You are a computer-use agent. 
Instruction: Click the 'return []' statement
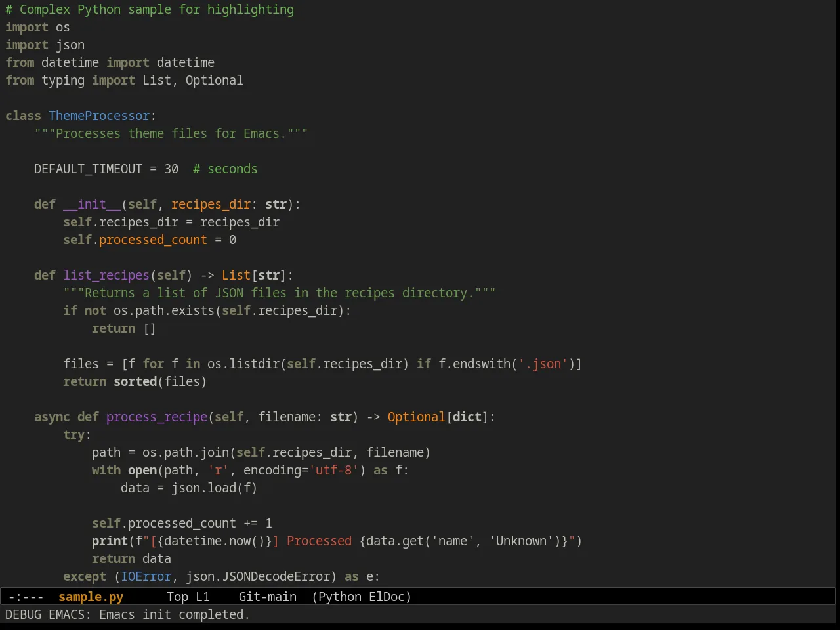pyautogui.click(x=124, y=328)
